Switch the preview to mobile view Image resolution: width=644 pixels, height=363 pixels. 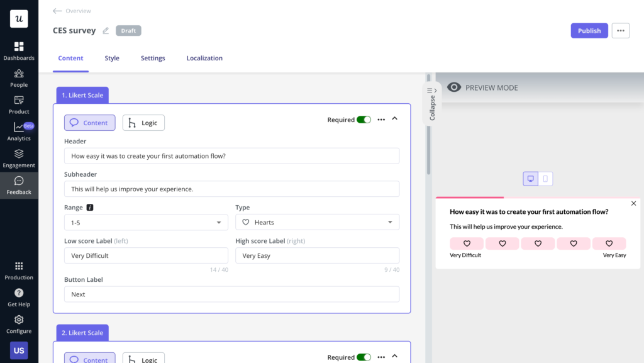tap(545, 178)
